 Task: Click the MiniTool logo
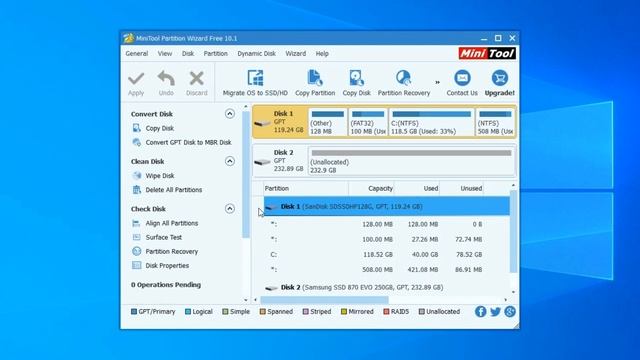[487, 53]
